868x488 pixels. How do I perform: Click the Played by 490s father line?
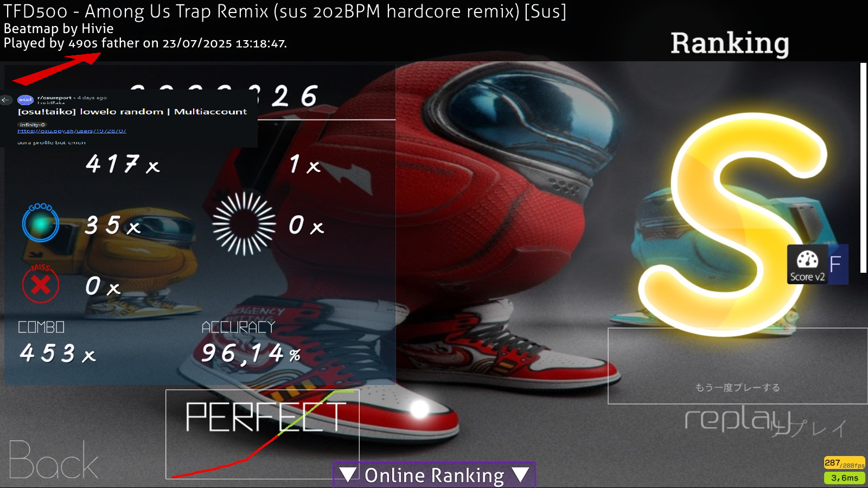coord(145,43)
